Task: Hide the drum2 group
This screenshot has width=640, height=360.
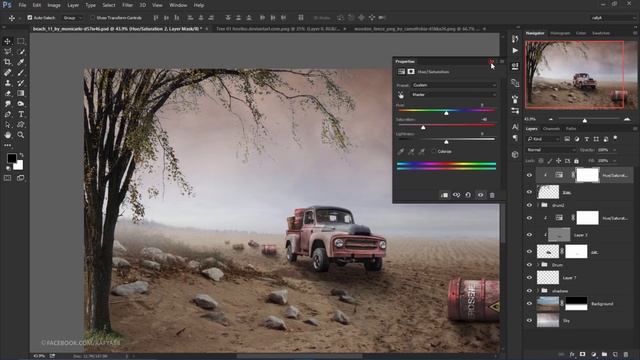Action: pos(529,205)
